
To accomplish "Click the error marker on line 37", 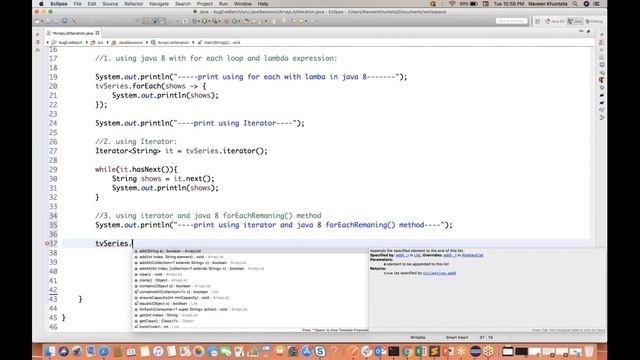I will (x=47, y=243).
